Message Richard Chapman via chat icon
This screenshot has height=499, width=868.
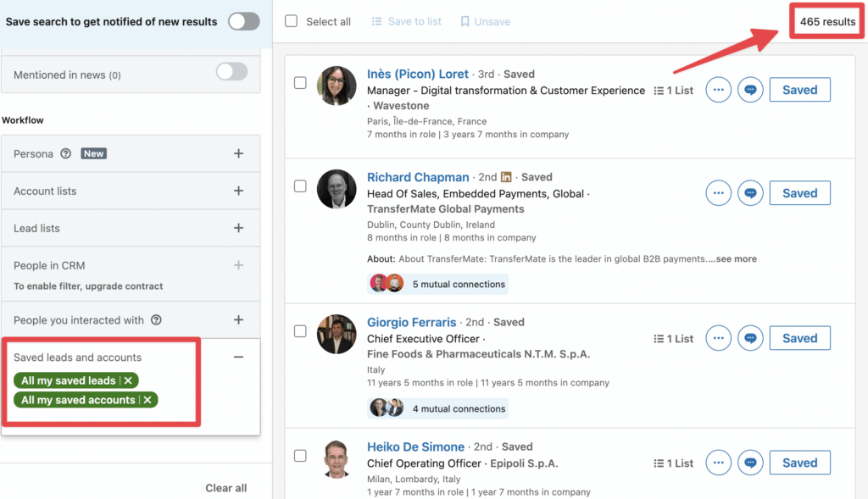(750, 193)
